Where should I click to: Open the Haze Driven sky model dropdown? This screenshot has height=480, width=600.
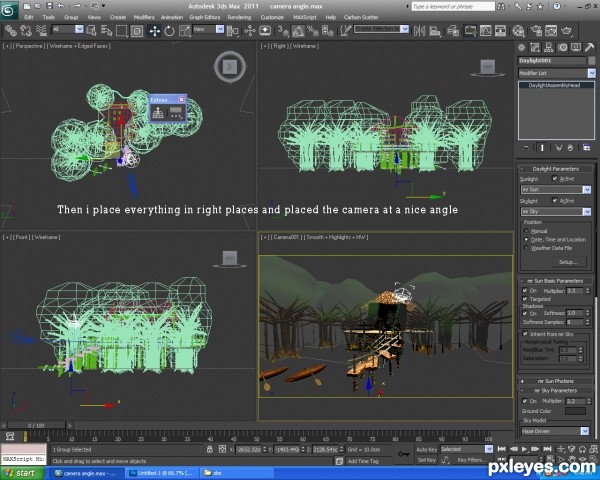[555, 431]
